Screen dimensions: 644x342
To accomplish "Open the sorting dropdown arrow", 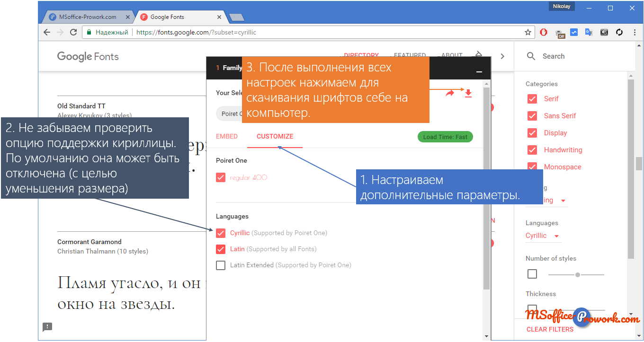I will click(x=563, y=201).
